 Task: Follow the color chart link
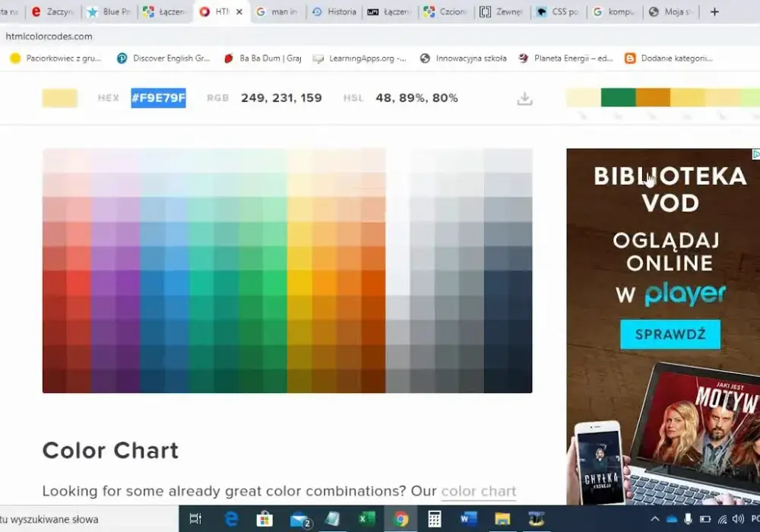(478, 491)
